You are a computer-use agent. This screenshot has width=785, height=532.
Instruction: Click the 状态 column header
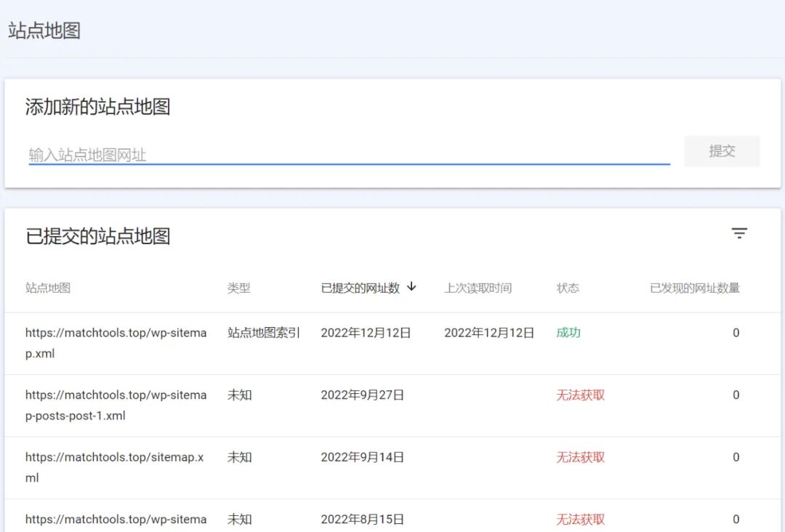[x=567, y=288]
